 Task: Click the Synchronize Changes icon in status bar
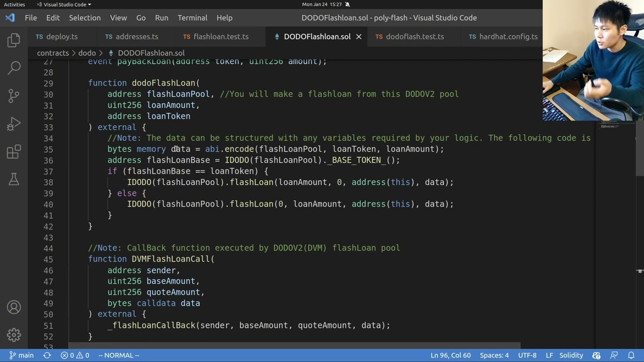pyautogui.click(x=47, y=355)
